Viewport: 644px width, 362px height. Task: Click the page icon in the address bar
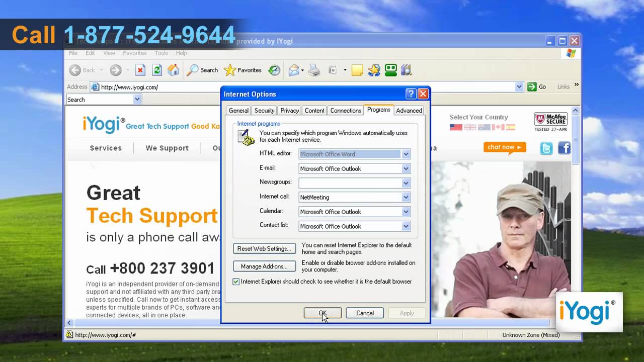coord(95,87)
